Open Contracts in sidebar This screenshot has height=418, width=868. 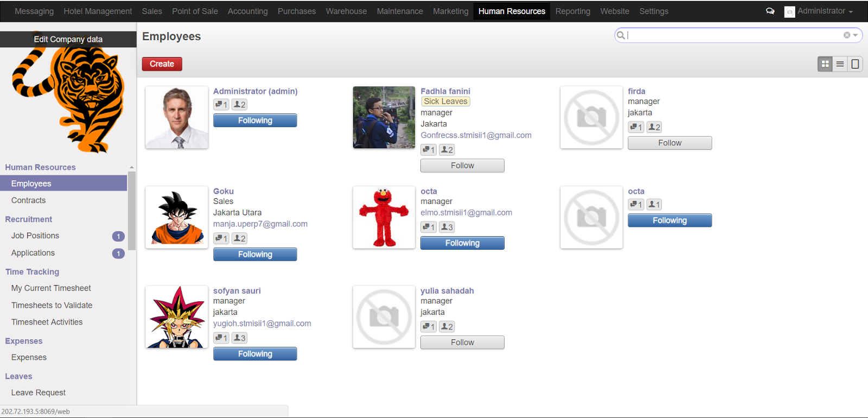pyautogui.click(x=28, y=200)
